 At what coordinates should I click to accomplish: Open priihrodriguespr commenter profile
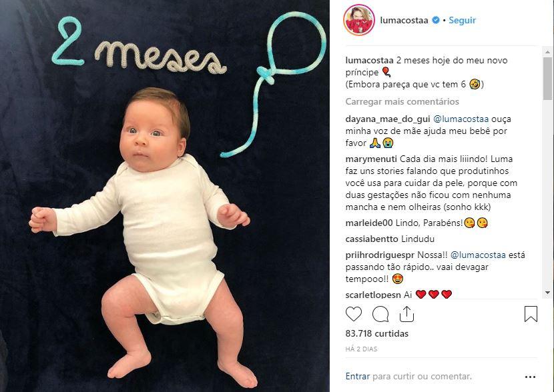pos(380,255)
